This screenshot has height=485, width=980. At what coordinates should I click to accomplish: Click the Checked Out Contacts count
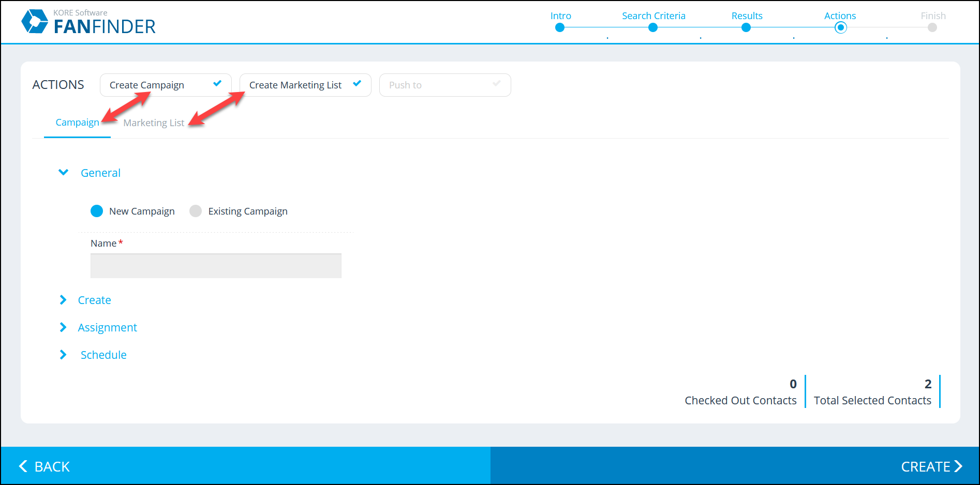pyautogui.click(x=793, y=384)
